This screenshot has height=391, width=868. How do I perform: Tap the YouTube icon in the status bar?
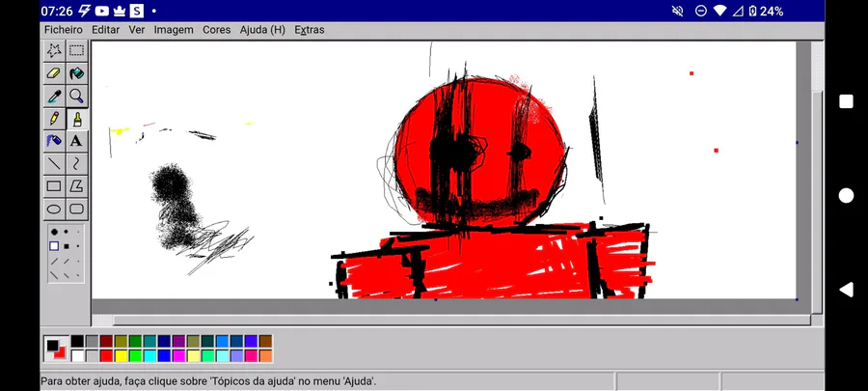pos(102,11)
